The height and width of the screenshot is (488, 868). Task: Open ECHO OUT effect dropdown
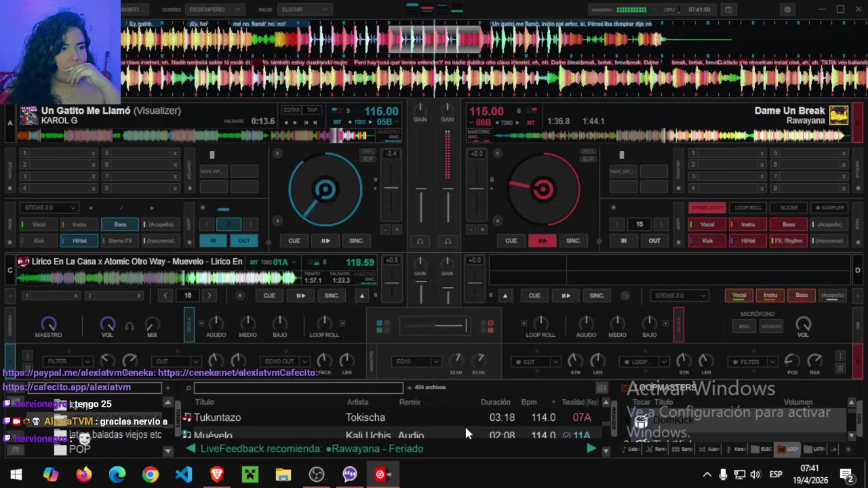pyautogui.click(x=285, y=361)
